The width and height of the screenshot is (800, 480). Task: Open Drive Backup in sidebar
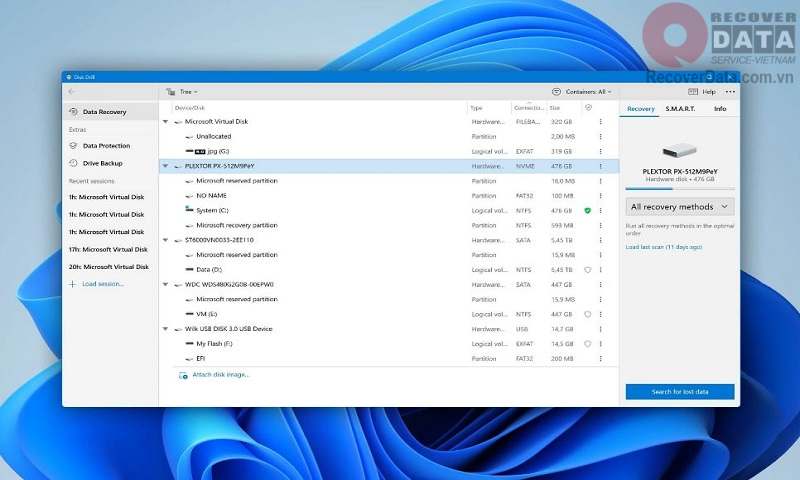[x=102, y=163]
